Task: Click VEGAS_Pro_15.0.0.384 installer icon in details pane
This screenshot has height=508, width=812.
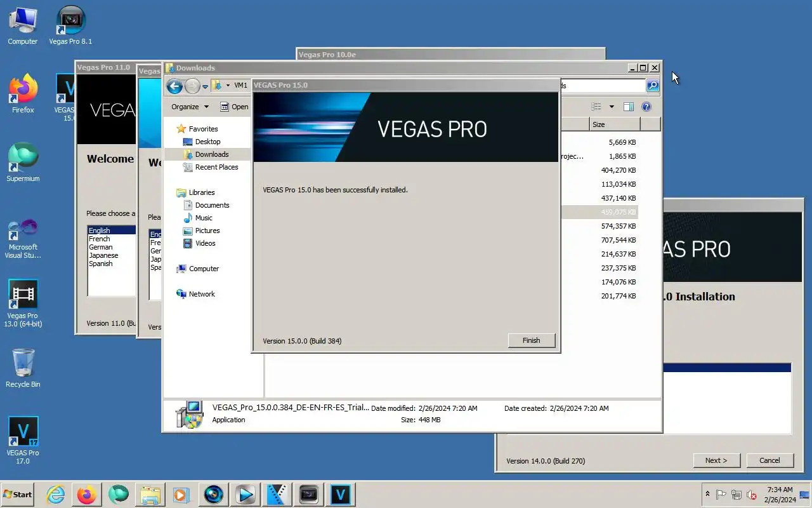Action: pyautogui.click(x=189, y=414)
